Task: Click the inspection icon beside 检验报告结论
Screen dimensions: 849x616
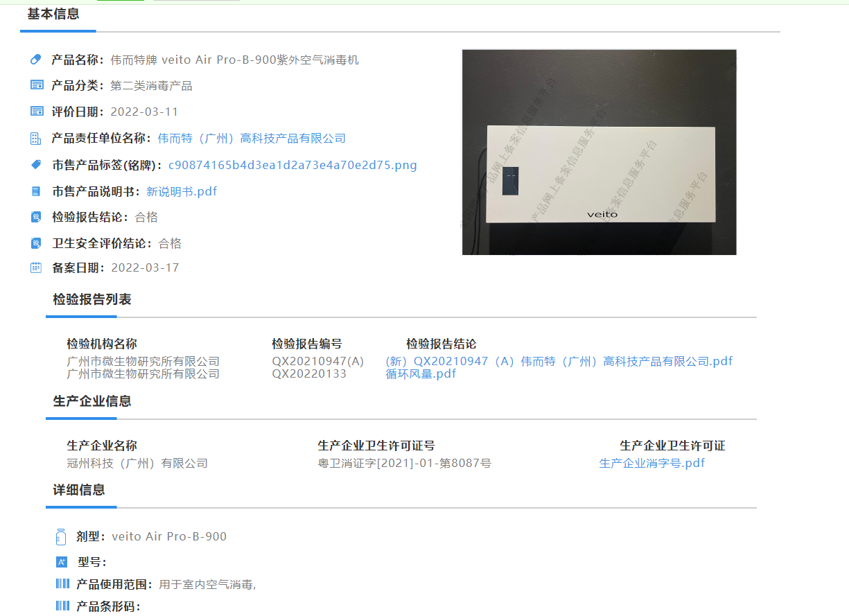Action: pos(36,217)
